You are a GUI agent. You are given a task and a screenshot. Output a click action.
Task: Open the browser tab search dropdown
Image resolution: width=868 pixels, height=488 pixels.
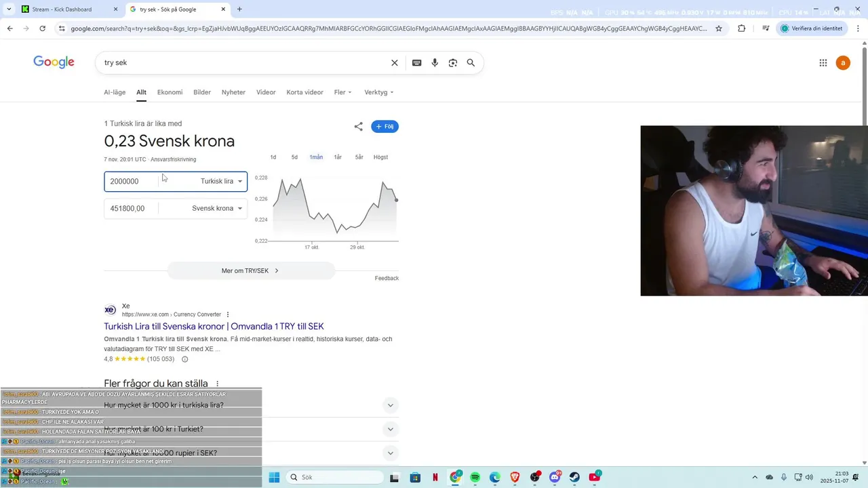click(x=9, y=9)
